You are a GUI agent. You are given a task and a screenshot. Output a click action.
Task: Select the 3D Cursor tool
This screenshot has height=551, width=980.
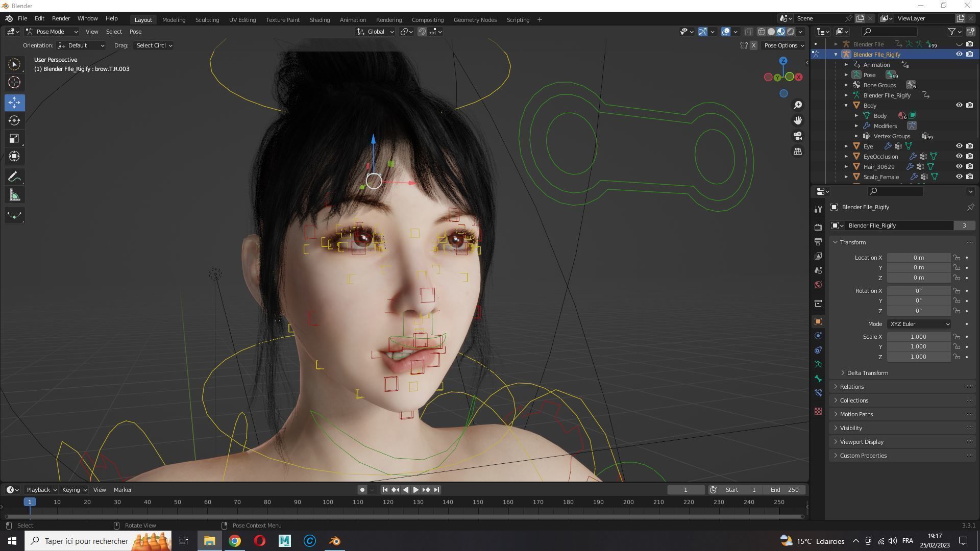click(x=14, y=82)
